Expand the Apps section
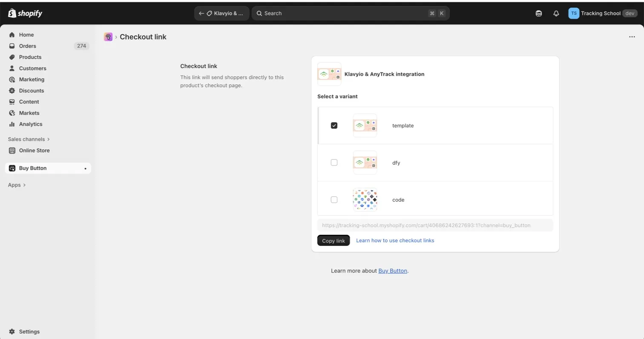 pyautogui.click(x=17, y=185)
